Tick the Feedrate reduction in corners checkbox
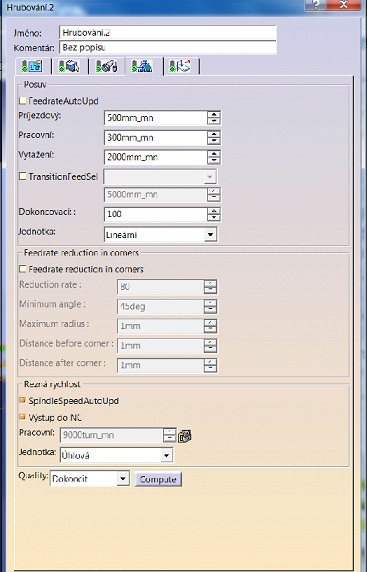 tap(23, 269)
